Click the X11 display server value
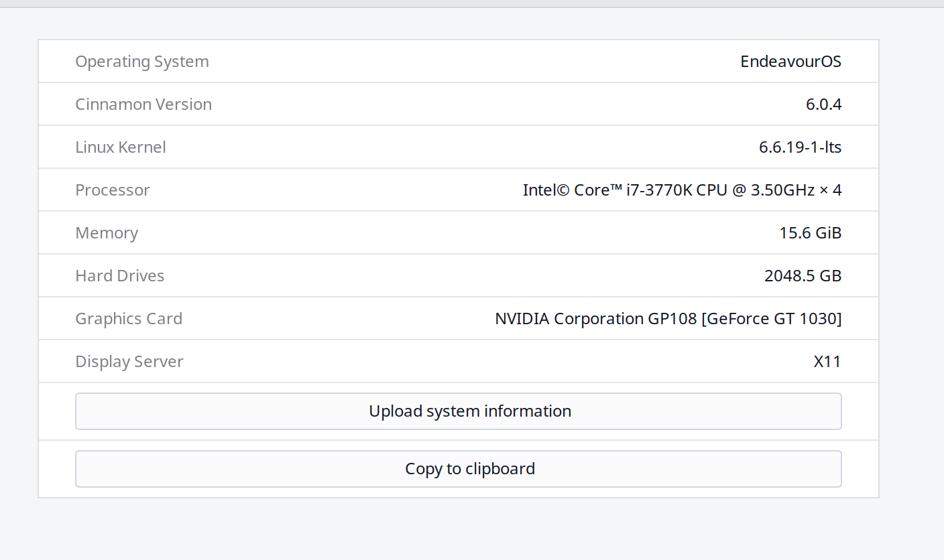This screenshot has height=560, width=944. pyautogui.click(x=827, y=362)
